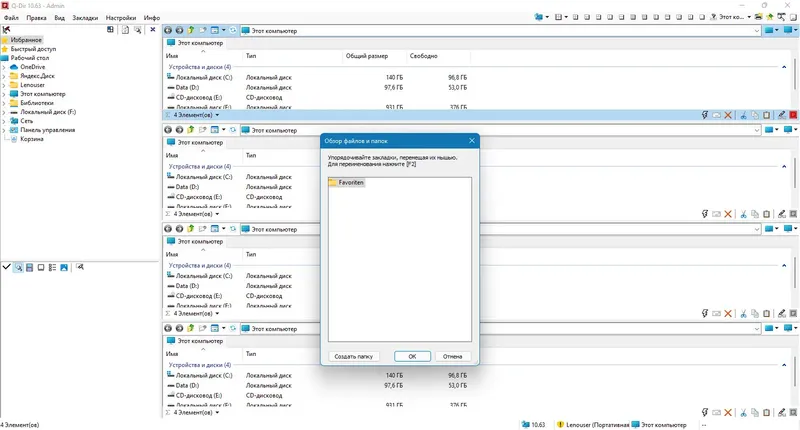Screen dimensions: 800x430
Task: Click the delete X in bottom pane status bar
Action: point(728,413)
